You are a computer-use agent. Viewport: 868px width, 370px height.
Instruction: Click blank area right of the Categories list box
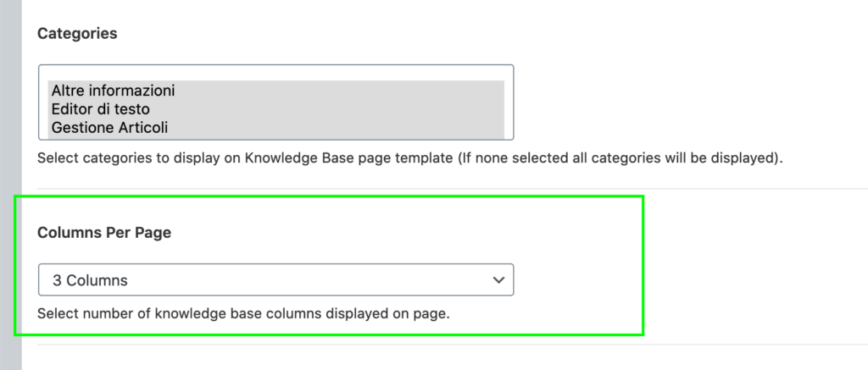(678, 102)
